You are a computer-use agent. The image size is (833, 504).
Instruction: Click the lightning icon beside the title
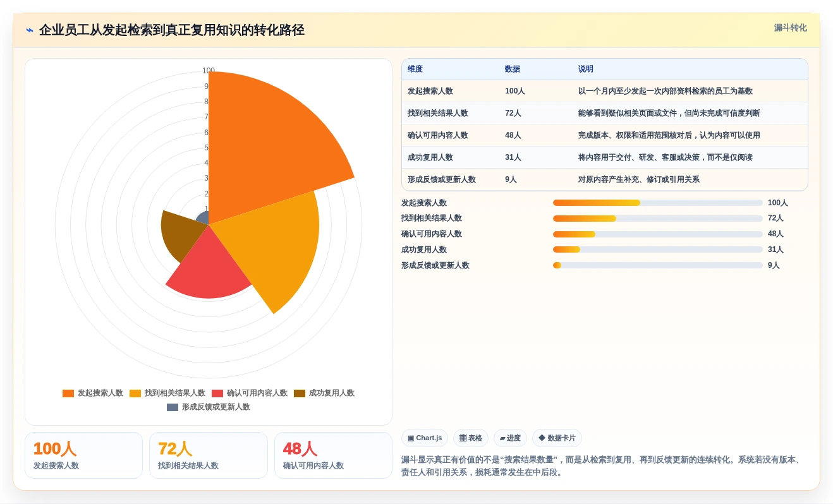[30, 30]
